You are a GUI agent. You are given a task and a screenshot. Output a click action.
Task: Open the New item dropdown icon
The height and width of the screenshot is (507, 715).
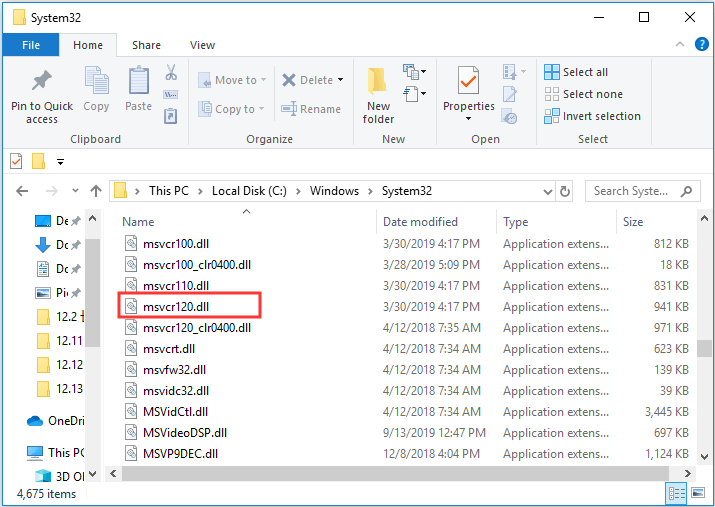(x=414, y=72)
